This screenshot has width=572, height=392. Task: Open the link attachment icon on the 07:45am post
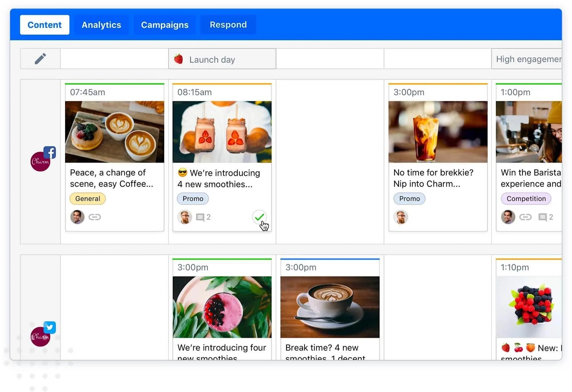(x=95, y=217)
